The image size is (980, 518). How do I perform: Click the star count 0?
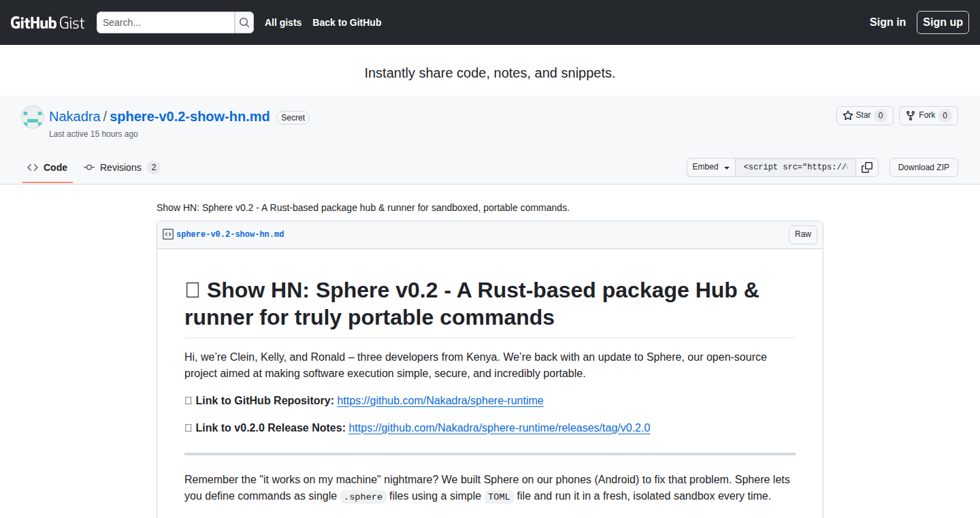coord(881,116)
